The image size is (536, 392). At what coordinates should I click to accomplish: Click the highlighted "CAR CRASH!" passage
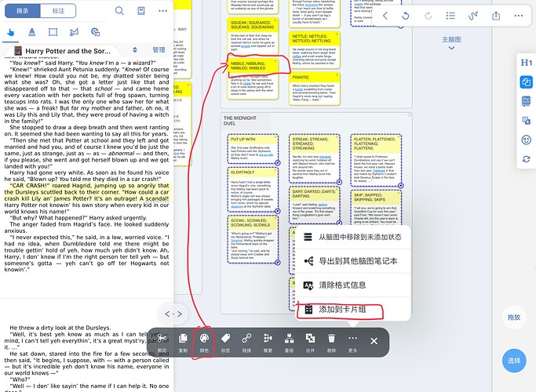pos(87,192)
